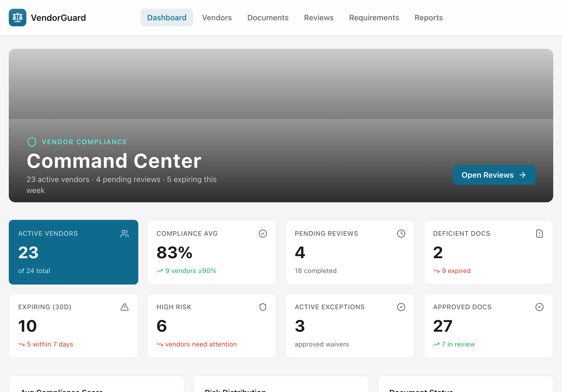Click the check-circle icon in Approved Docs card
The width and height of the screenshot is (562, 392).
(x=539, y=307)
